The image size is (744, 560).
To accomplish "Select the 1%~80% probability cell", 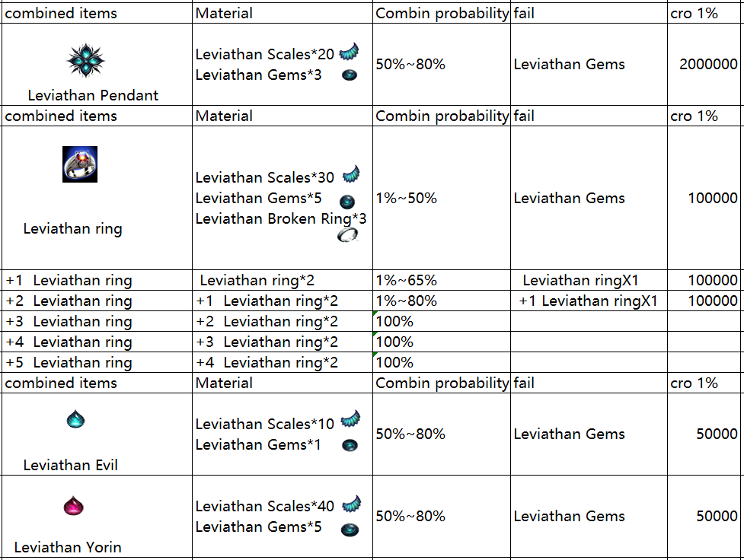I will coord(406,301).
